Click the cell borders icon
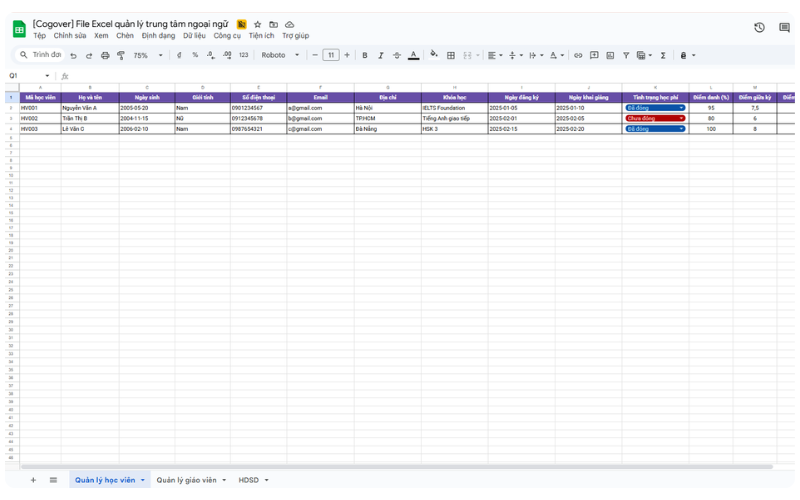The image size is (800, 500). coord(451,56)
